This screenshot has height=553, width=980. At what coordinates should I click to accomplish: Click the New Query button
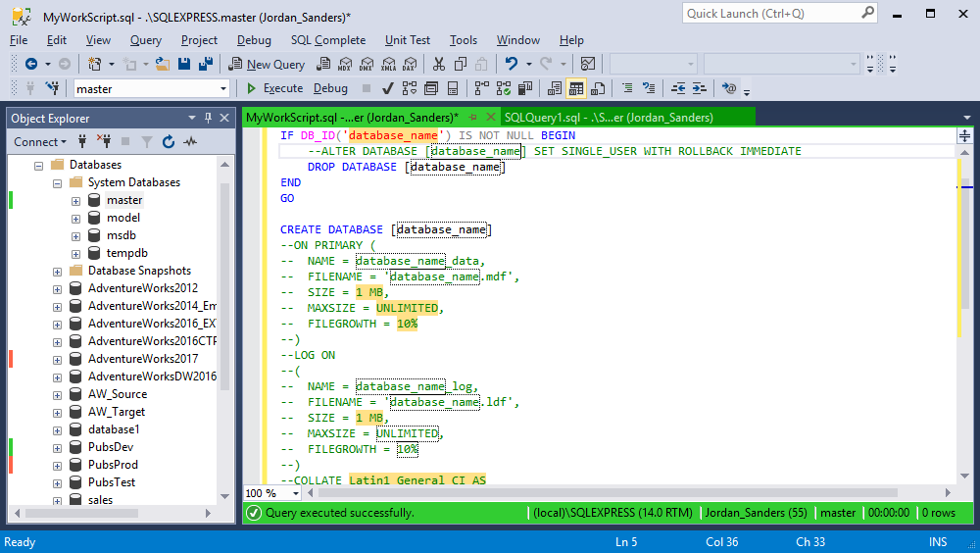click(267, 64)
